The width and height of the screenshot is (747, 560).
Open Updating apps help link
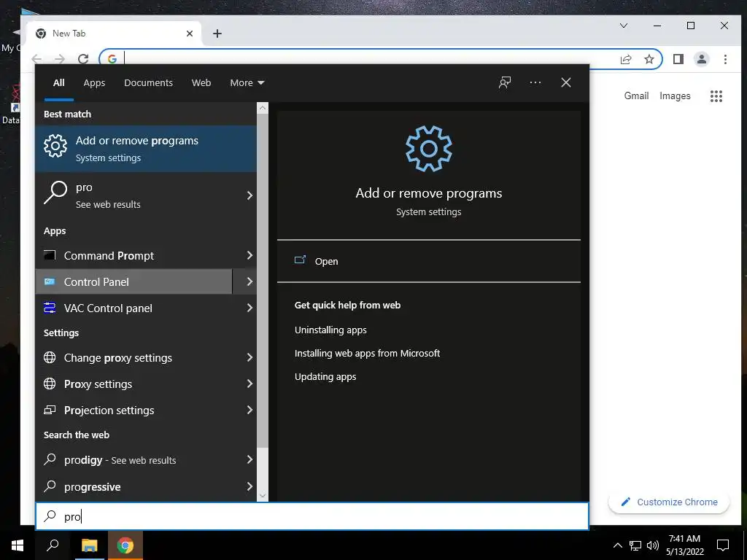pos(325,377)
